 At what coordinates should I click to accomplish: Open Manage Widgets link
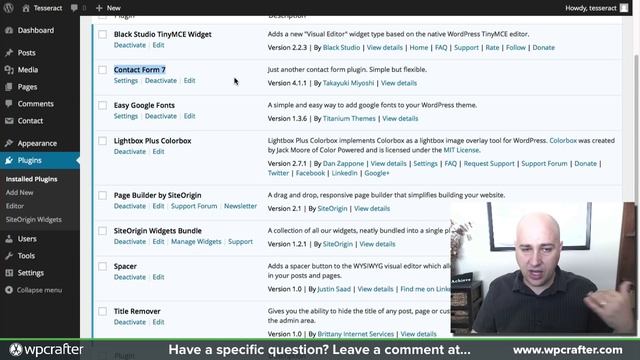point(196,242)
